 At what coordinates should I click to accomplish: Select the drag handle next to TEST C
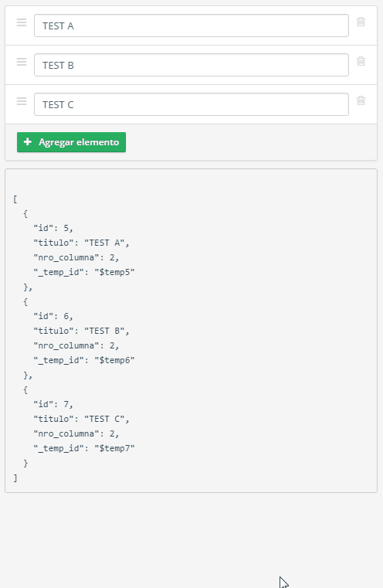pos(22,101)
